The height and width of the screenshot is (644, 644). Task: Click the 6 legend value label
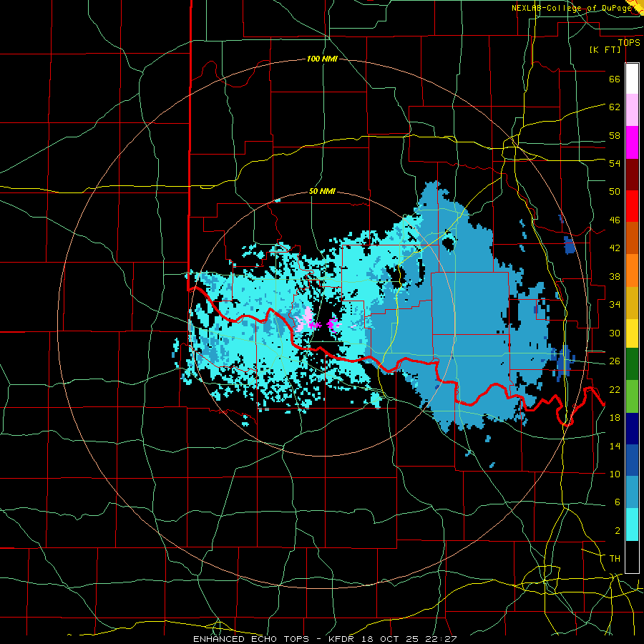click(x=618, y=502)
